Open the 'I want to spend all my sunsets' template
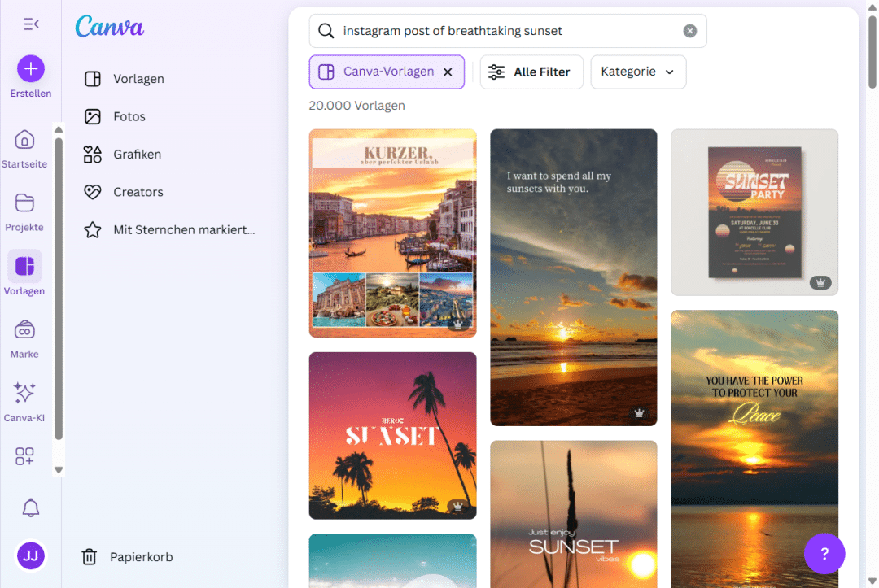Screen dimensions: 879x588 [x=574, y=277]
